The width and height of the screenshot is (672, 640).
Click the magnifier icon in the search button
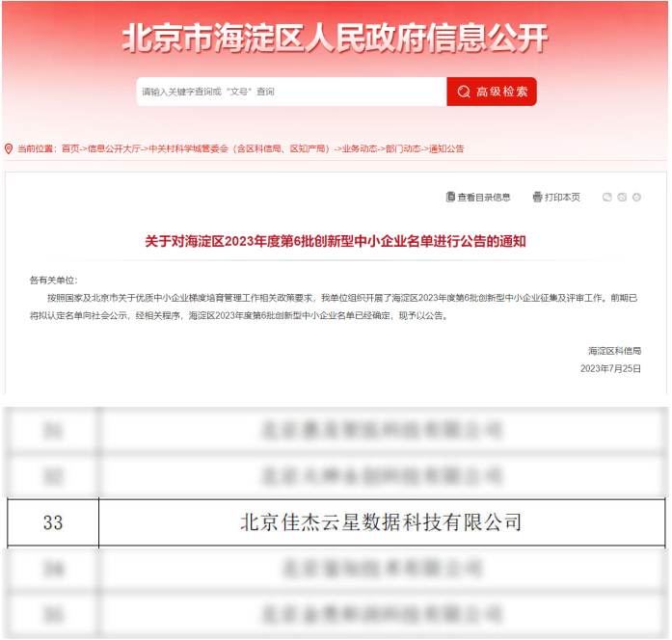coord(464,92)
